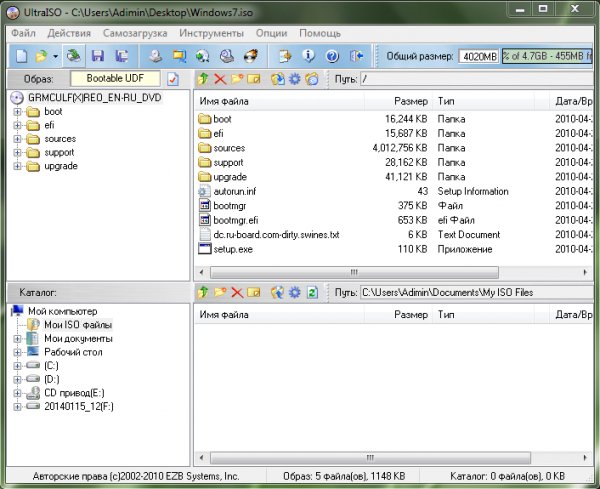600x489 pixels.
Task: Click the Add-to-image icon in catalog pane toolbar
Action: tap(278, 292)
